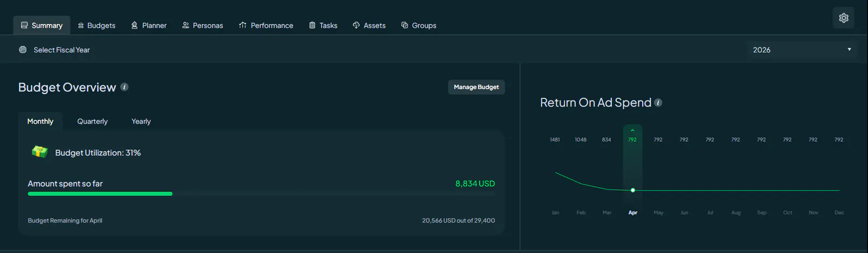Open the Groups tab
This screenshot has height=253, width=868.
[x=418, y=26]
